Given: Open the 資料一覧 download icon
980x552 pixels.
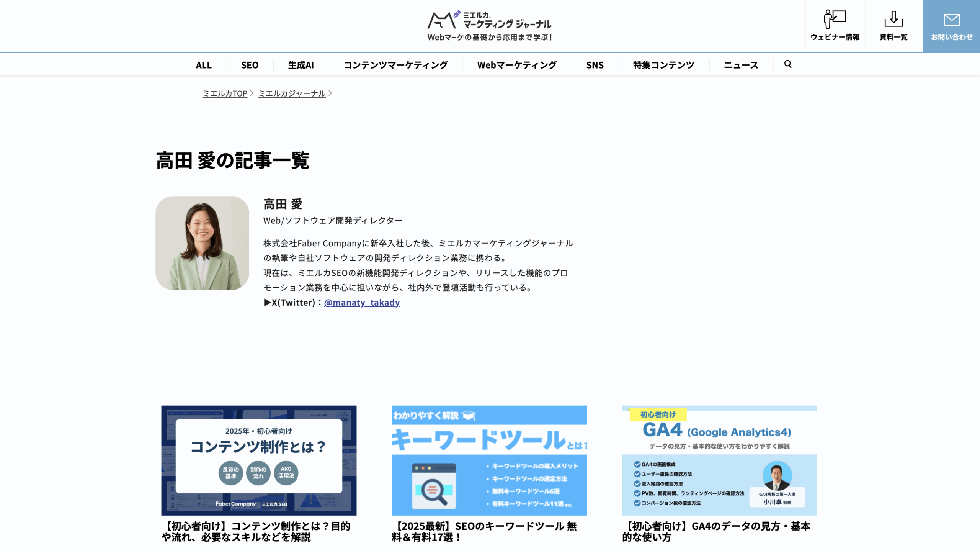Looking at the screenshot, I should (x=893, y=19).
